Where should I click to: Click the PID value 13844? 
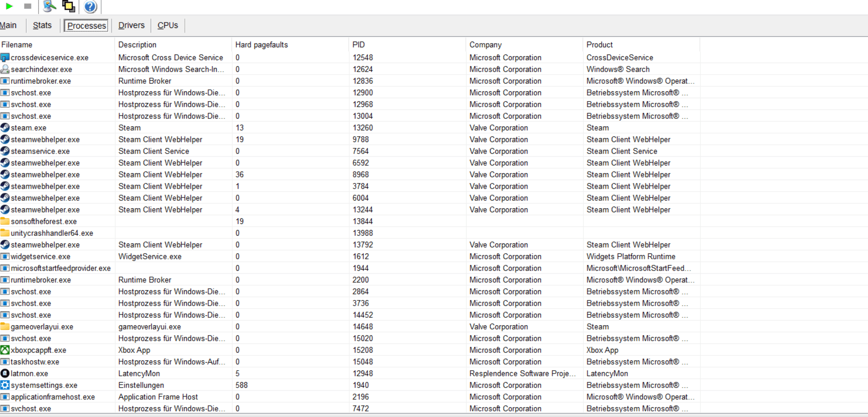pyautogui.click(x=363, y=221)
